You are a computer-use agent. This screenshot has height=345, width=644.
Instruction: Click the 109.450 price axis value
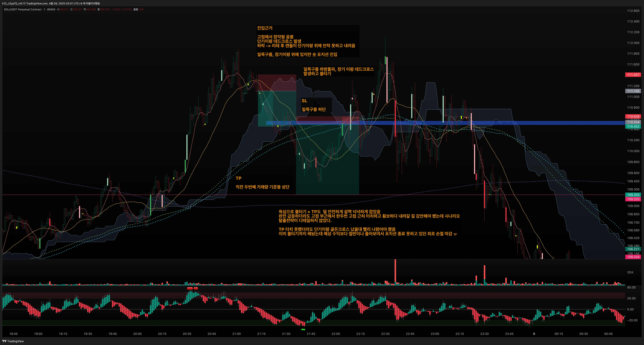click(633, 181)
